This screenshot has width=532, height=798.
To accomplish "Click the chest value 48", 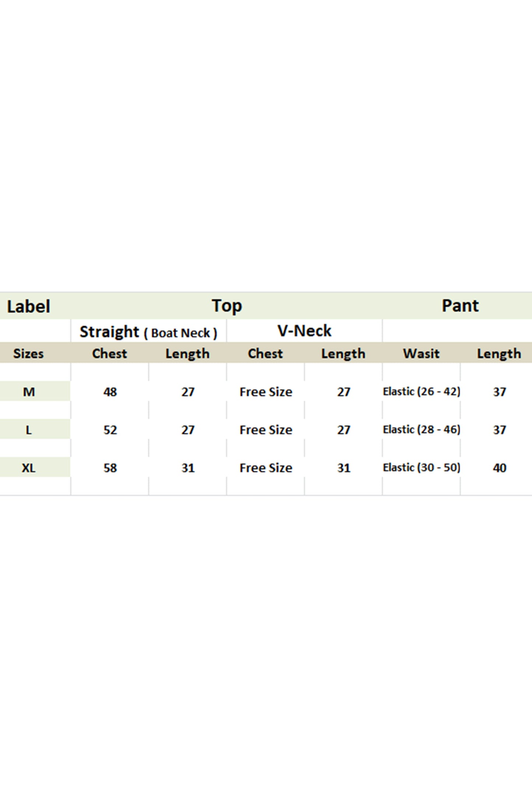I will point(110,392).
